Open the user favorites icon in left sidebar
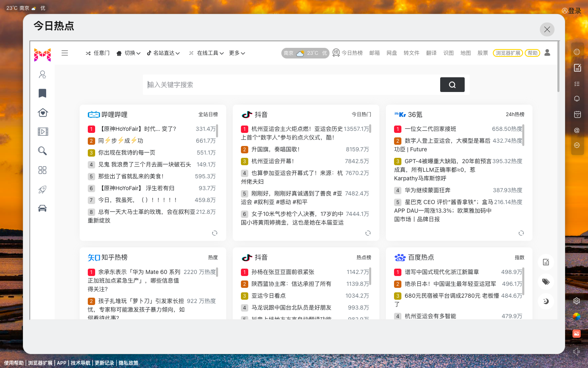 pos(42,74)
